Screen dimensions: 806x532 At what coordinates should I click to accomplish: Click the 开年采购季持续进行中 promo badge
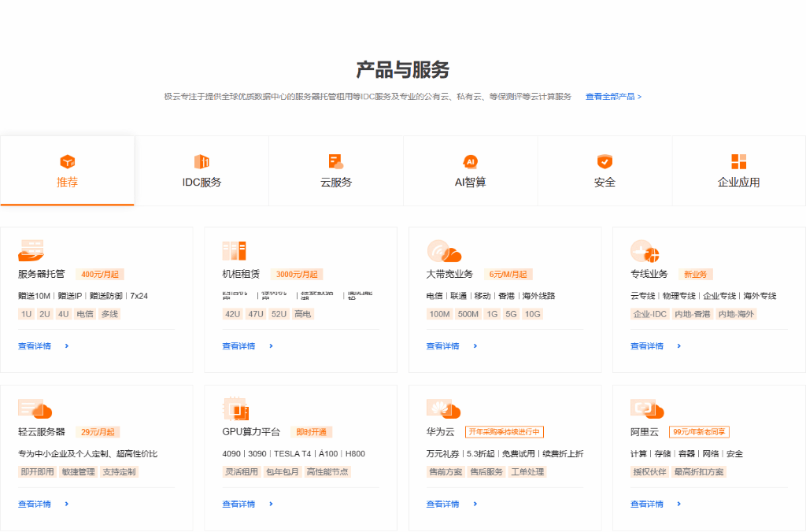505,432
